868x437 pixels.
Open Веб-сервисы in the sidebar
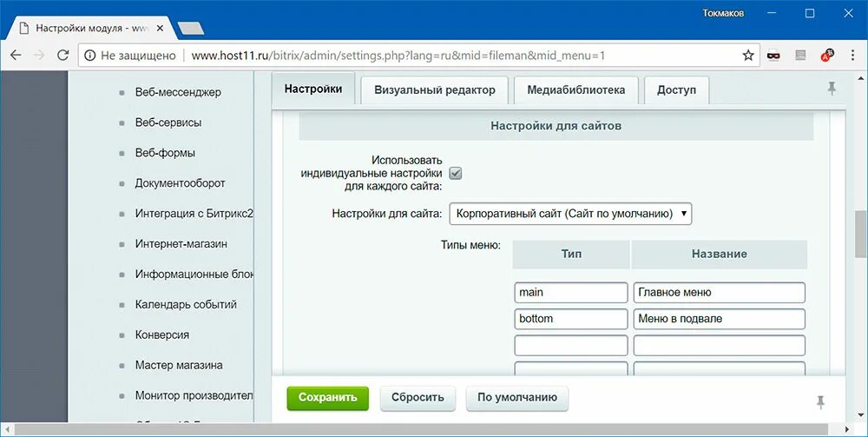(168, 123)
